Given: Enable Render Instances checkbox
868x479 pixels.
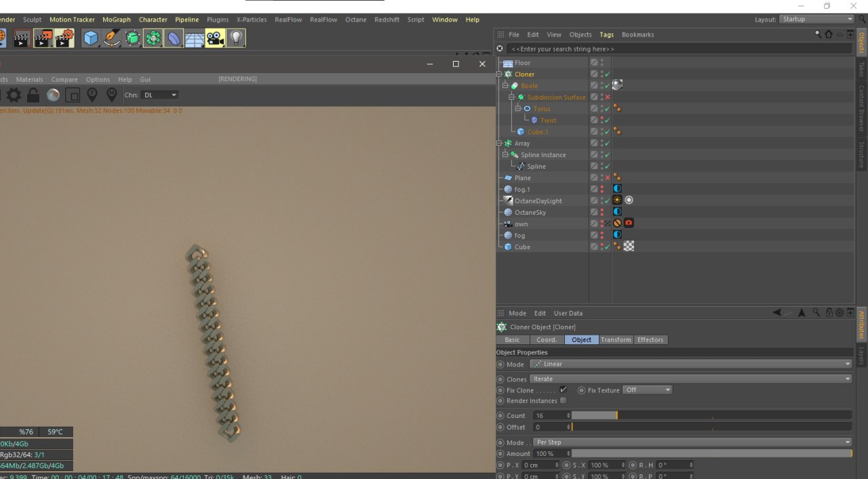Looking at the screenshot, I should point(563,400).
